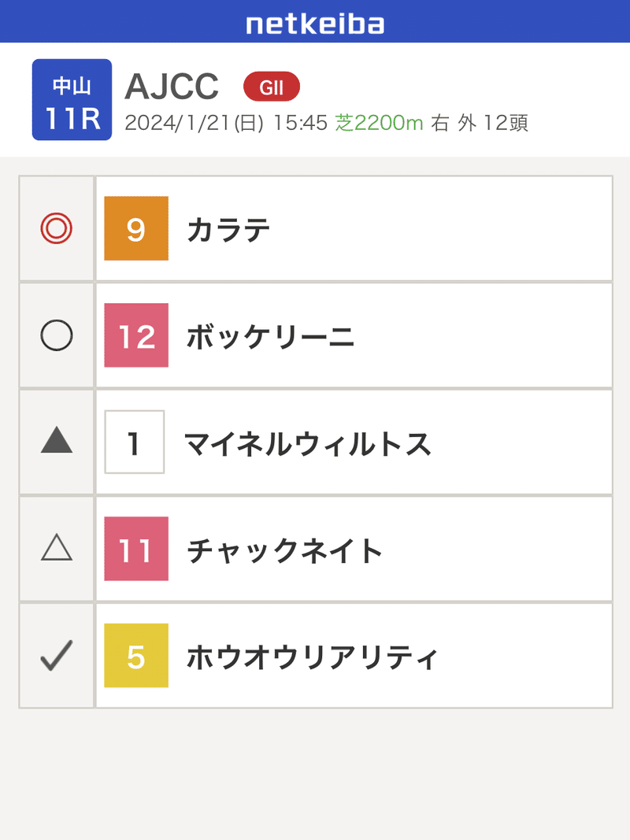Click the green 芝2200m course text

380,124
